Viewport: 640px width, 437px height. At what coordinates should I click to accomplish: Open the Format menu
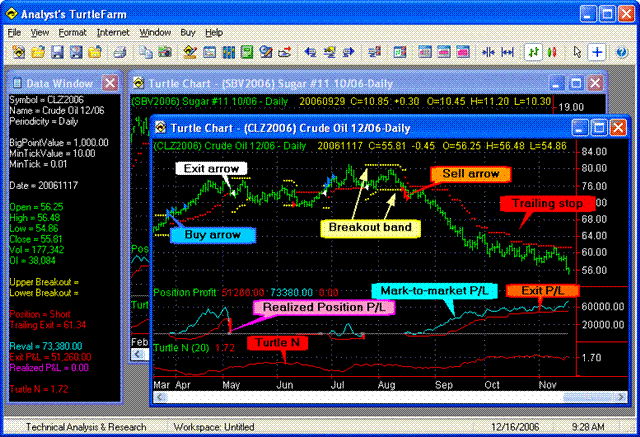coord(72,32)
